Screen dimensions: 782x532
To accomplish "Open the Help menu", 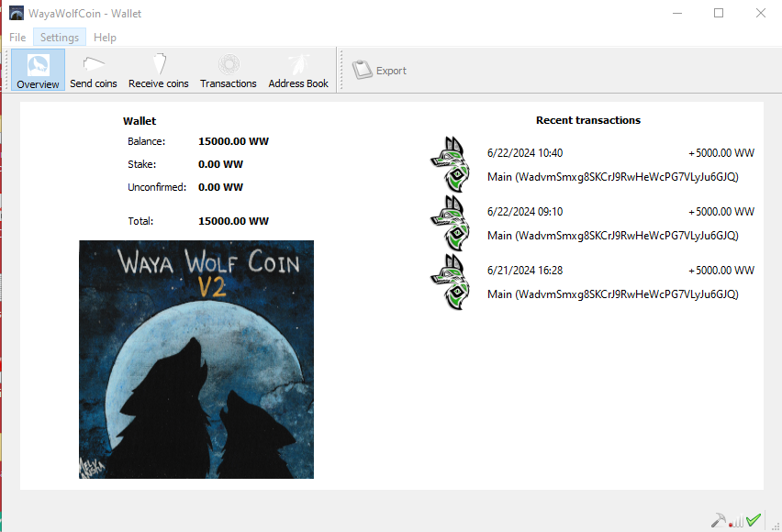I will 105,38.
